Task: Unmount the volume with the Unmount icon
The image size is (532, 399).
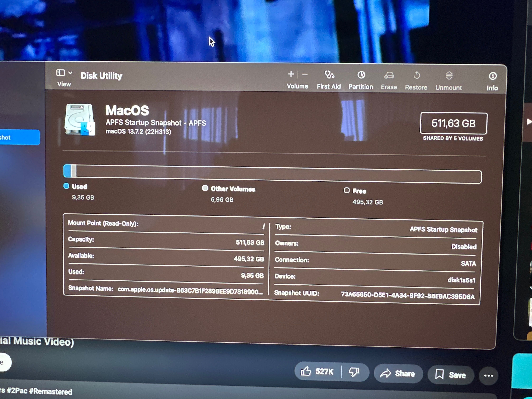Action: click(449, 76)
